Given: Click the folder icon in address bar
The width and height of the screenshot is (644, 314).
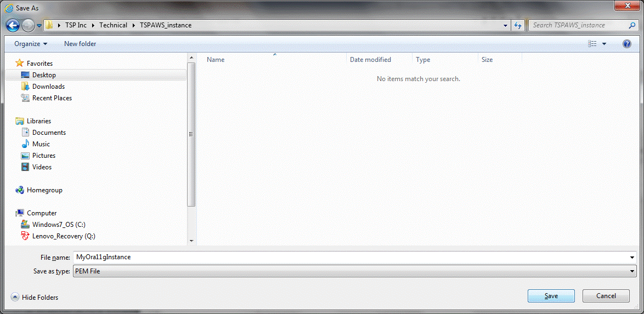Looking at the screenshot, I should tap(49, 25).
